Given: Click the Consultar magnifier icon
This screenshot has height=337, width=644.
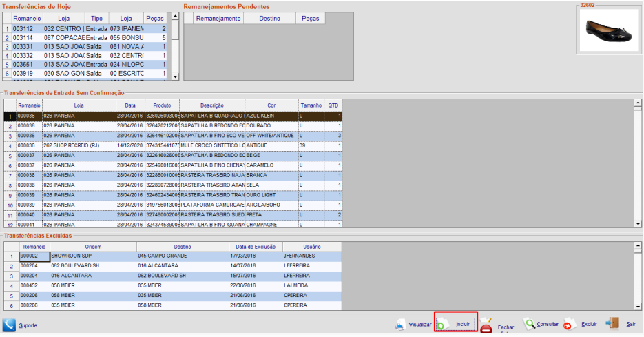Looking at the screenshot, I should [528, 324].
